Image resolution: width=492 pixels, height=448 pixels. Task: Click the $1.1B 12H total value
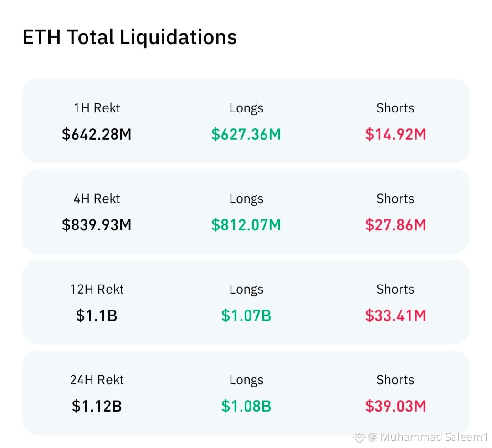[97, 316]
